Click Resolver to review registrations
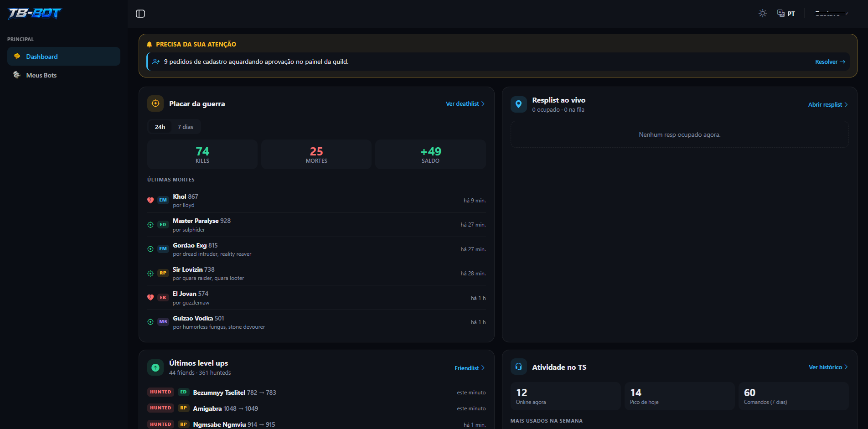This screenshot has width=868, height=429. (x=830, y=62)
